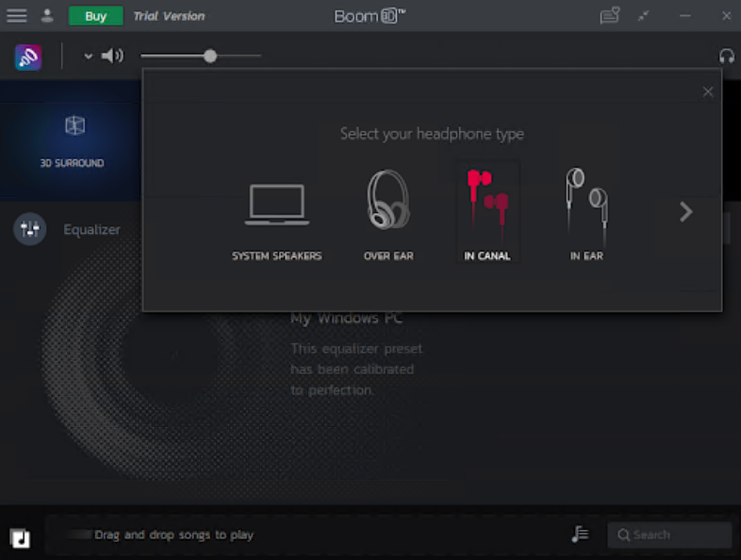
Task: Click the Equalizer sliders icon
Action: tap(30, 229)
